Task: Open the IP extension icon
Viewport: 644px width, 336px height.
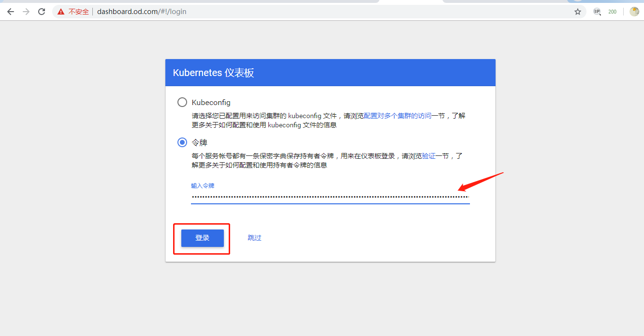Action: 597,12
